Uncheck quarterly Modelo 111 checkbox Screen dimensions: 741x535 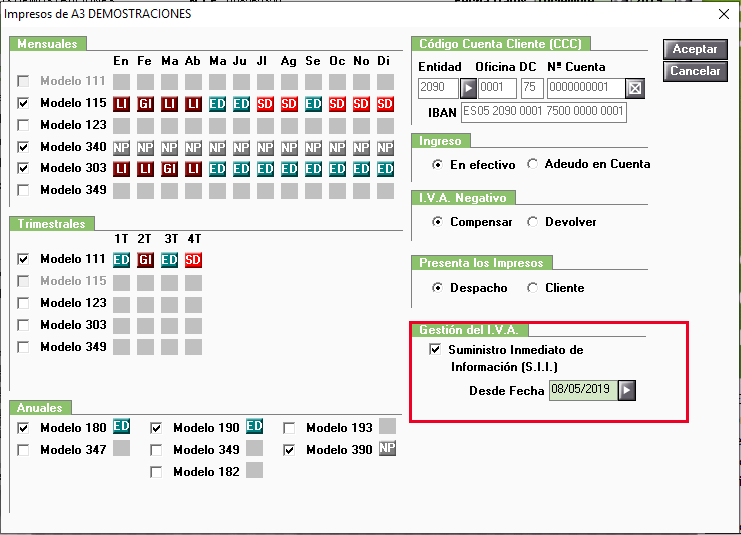[x=23, y=259]
